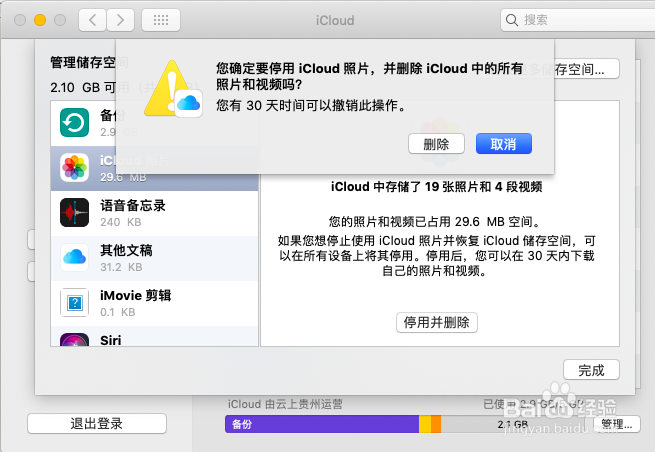This screenshot has width=655, height=452.
Task: Click 完成 to close the sheet
Action: [591, 370]
